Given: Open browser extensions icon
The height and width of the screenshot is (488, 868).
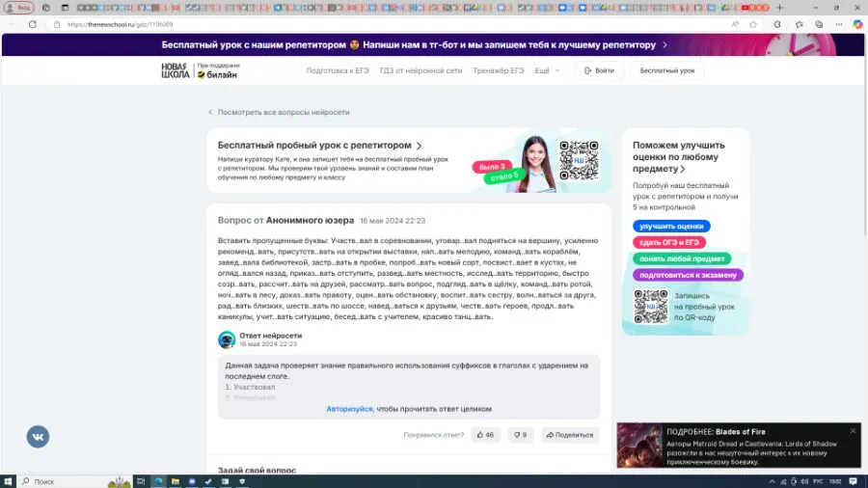Looking at the screenshot, I should point(777,24).
